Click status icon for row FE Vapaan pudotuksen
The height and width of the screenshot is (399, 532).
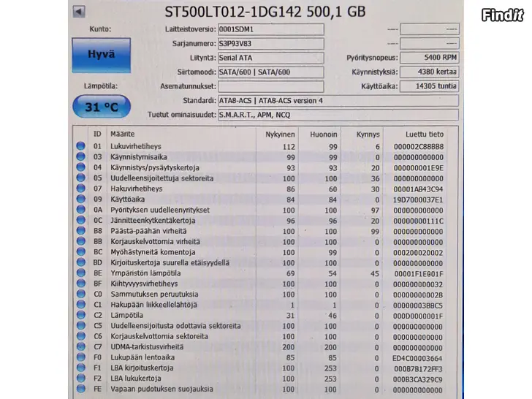click(80, 388)
